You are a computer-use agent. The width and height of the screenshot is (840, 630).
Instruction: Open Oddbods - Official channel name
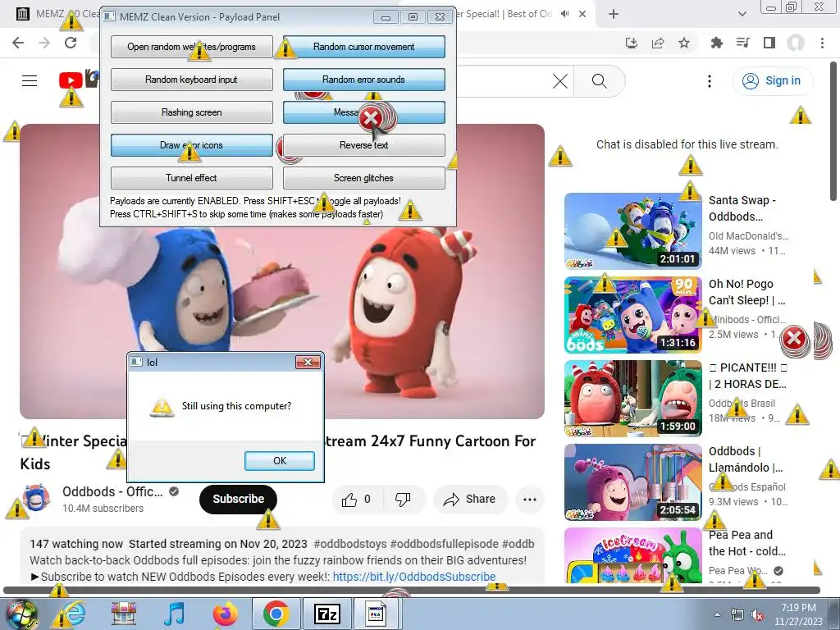112,492
